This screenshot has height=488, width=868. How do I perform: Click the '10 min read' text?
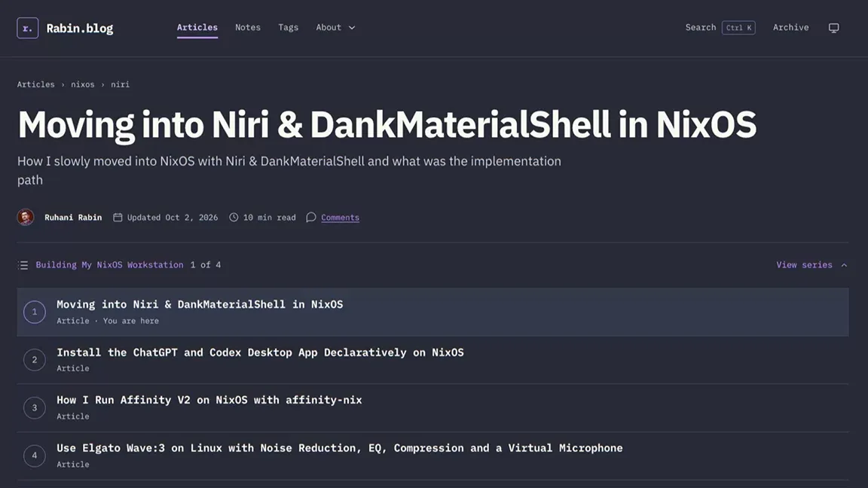[270, 218]
